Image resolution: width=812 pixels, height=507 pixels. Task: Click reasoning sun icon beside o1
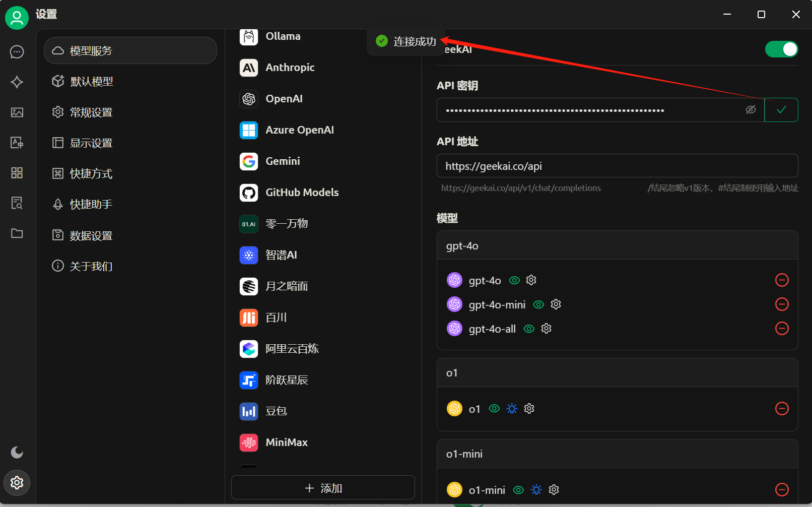click(x=512, y=409)
